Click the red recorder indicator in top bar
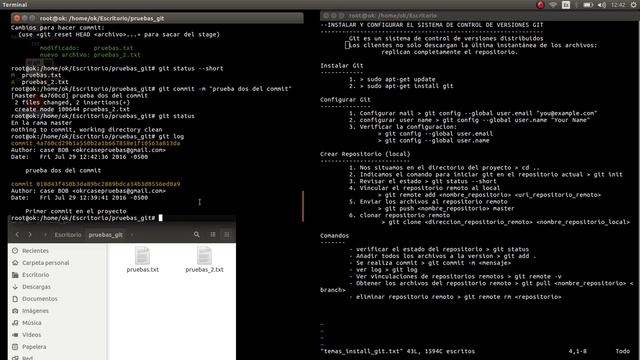 [x=540, y=5]
